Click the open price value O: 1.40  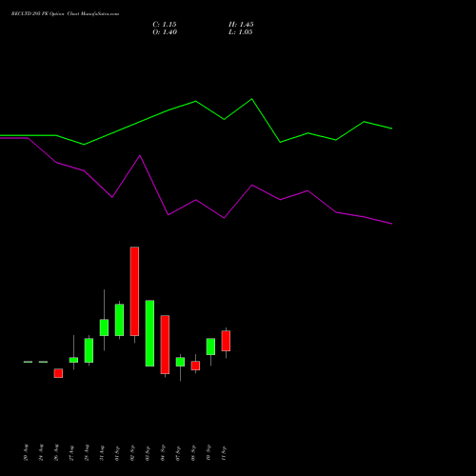click(x=165, y=32)
